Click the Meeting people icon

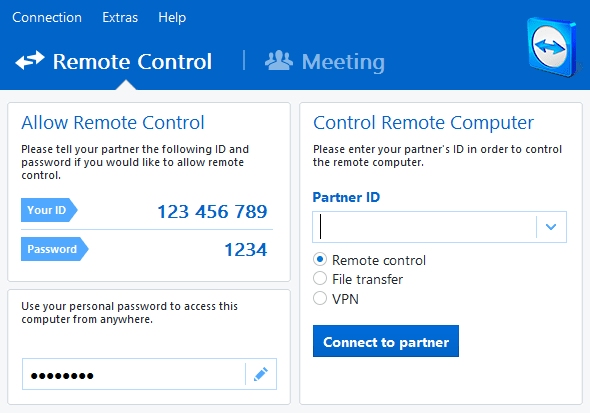pos(279,60)
